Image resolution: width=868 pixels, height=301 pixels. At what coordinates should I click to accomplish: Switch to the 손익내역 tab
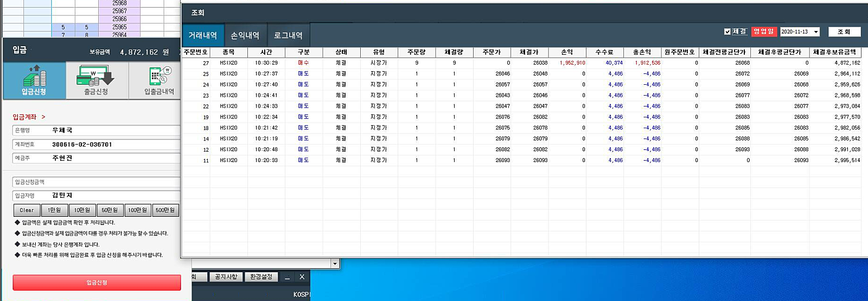point(245,35)
